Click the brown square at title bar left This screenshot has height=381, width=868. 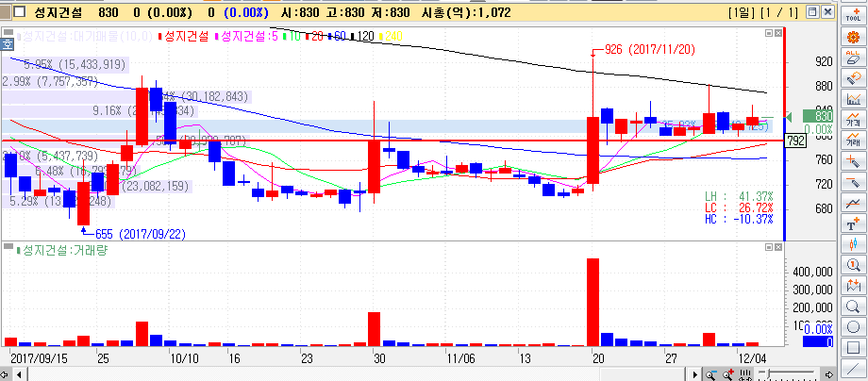pos(5,12)
